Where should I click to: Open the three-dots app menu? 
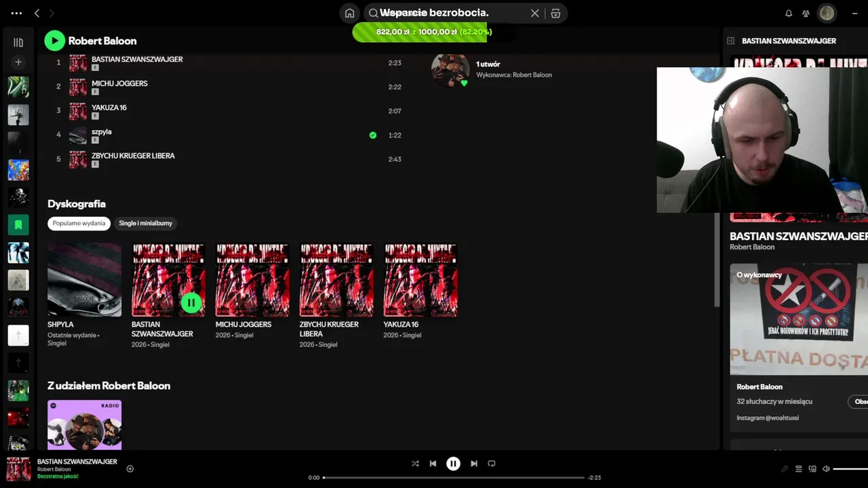click(x=16, y=13)
